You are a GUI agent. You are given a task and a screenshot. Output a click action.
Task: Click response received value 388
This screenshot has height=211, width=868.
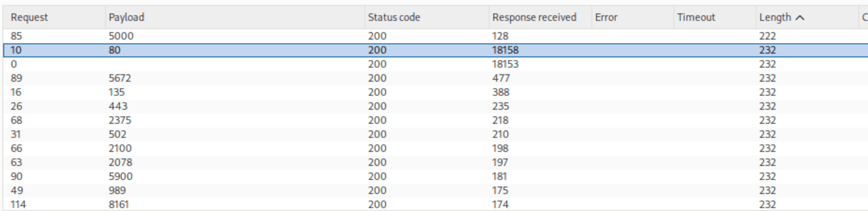tap(501, 92)
